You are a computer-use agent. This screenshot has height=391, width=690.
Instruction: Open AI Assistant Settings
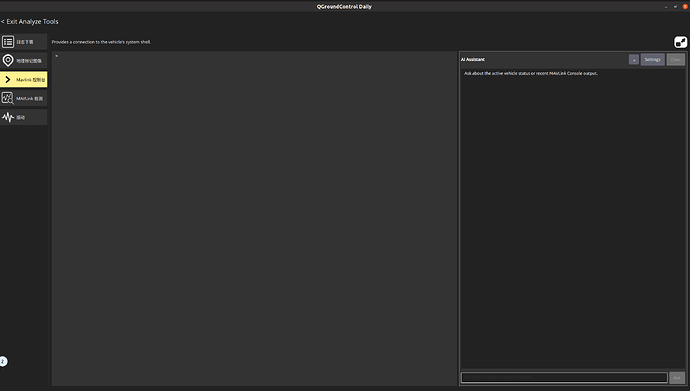point(653,59)
